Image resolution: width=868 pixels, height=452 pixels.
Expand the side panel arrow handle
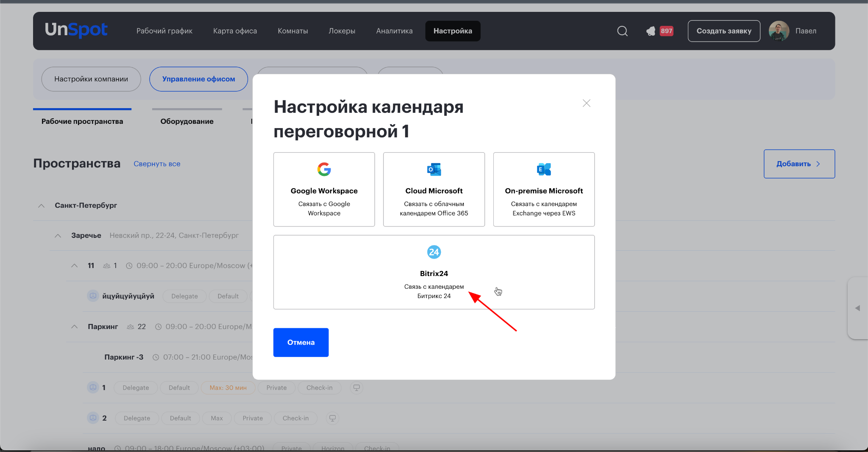857,308
